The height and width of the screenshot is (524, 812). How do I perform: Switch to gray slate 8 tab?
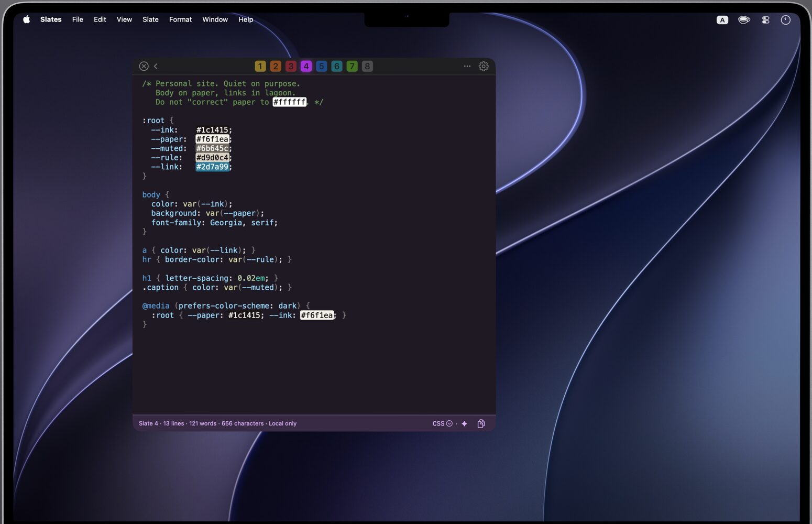pyautogui.click(x=367, y=66)
